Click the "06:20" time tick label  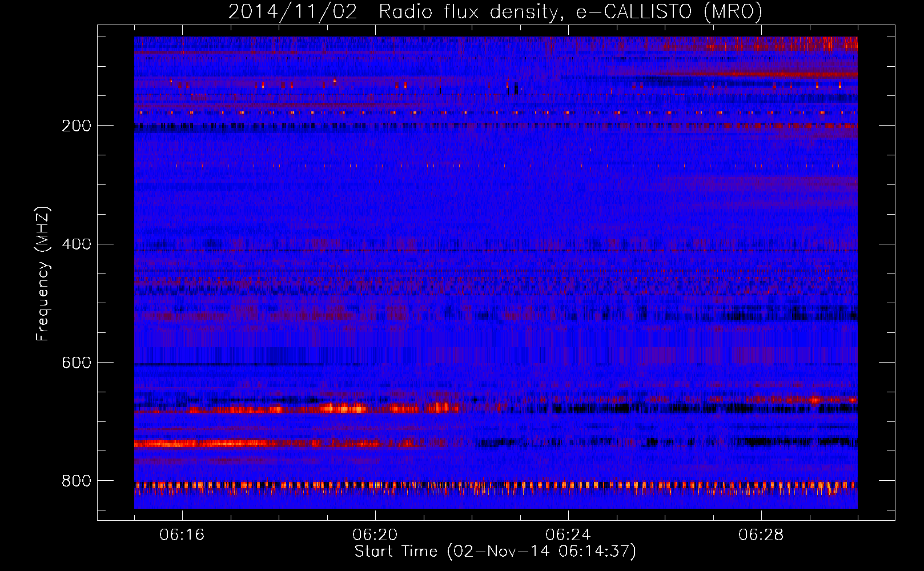(375, 534)
